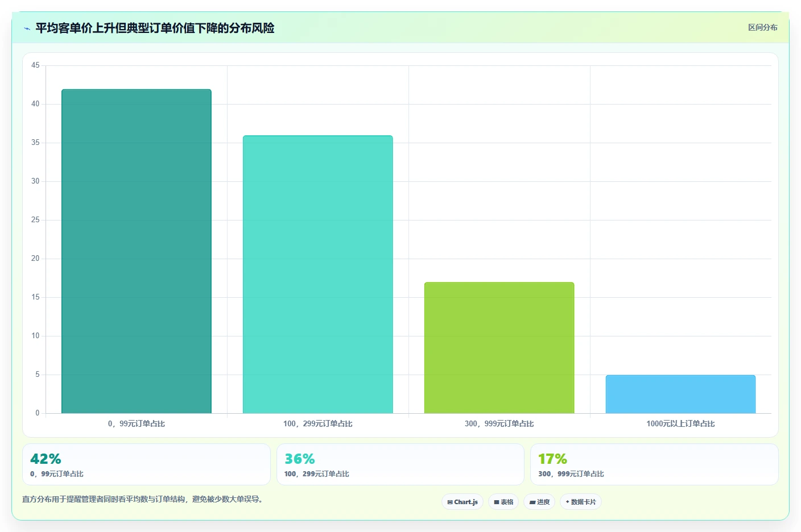801x532 pixels.
Task: Click the x-axis label 0，99元订单占比
Action: pos(137,423)
